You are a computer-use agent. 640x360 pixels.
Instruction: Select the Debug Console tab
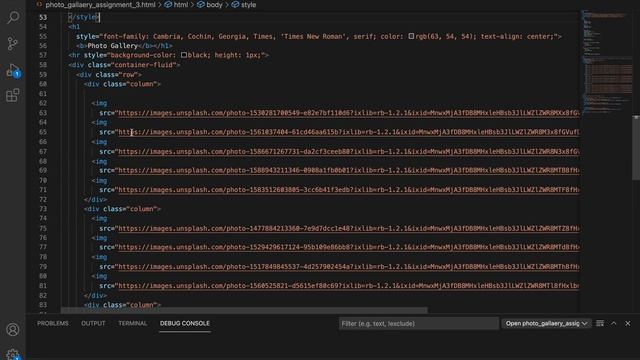coord(184,323)
